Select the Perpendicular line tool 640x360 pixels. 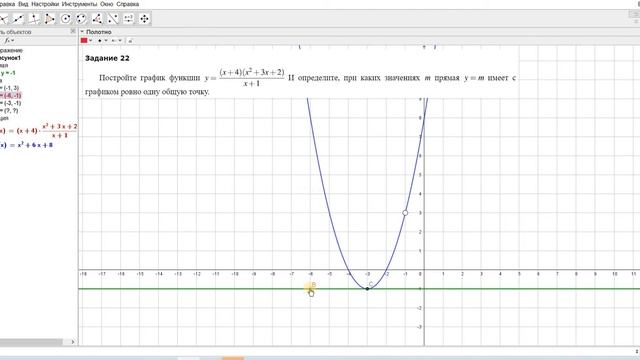34,19
